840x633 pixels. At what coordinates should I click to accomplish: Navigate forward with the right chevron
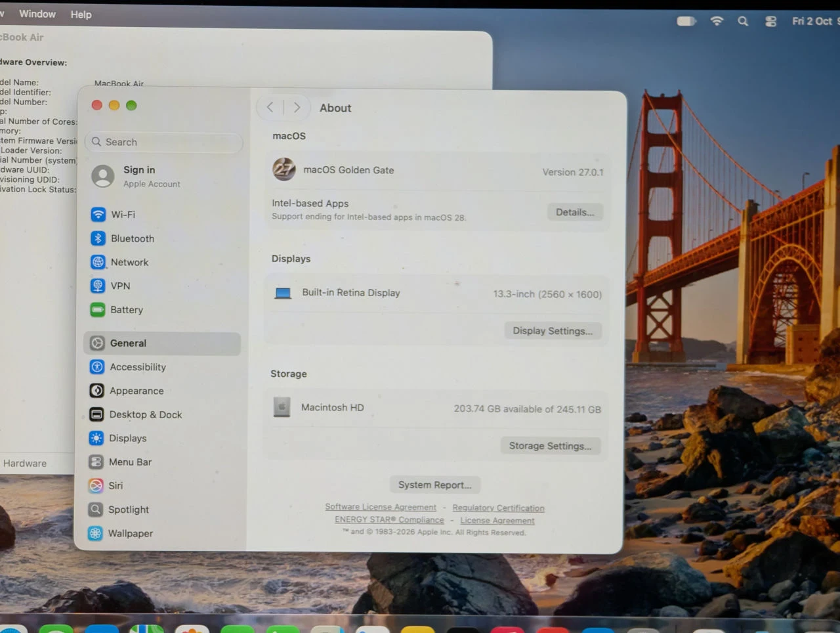tap(297, 107)
